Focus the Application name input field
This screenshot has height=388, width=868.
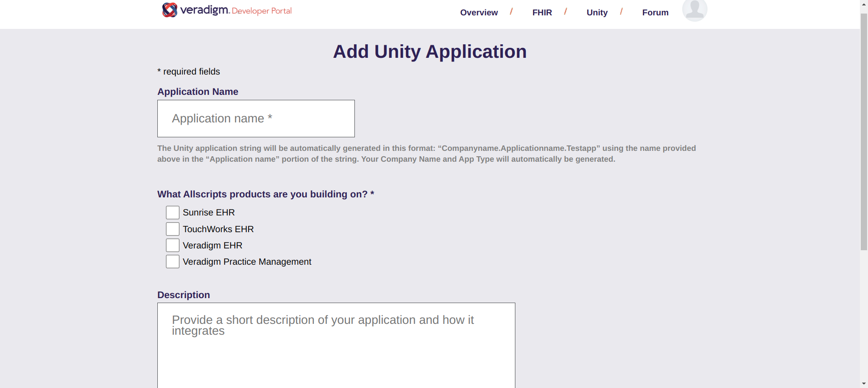point(256,118)
